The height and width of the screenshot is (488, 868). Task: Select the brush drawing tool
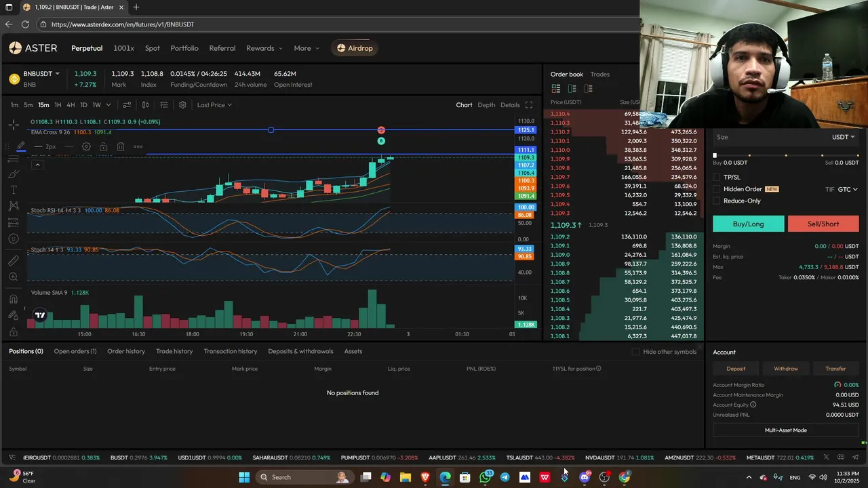coord(14,174)
